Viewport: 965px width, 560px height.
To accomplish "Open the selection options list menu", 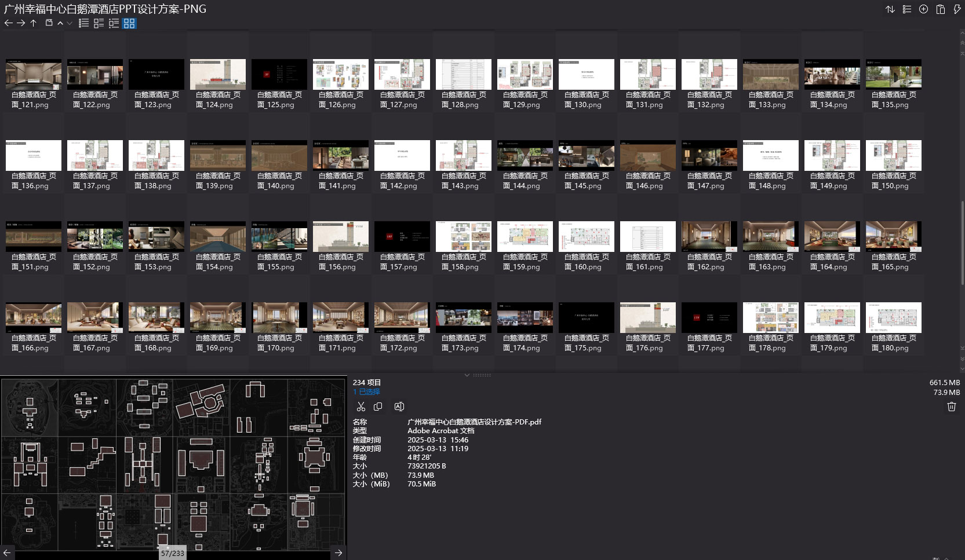I will click(x=907, y=9).
